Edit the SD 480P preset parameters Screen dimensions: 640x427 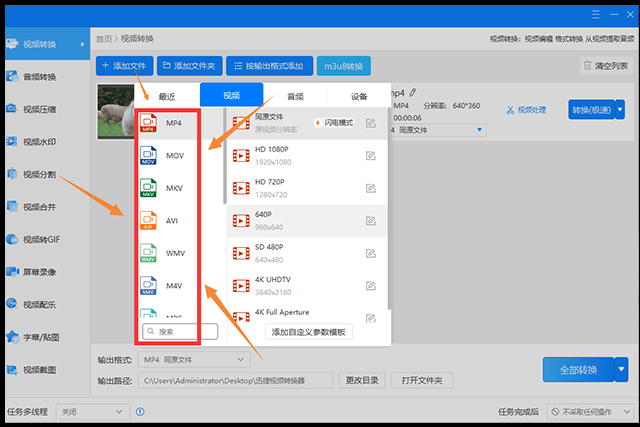[x=371, y=254]
